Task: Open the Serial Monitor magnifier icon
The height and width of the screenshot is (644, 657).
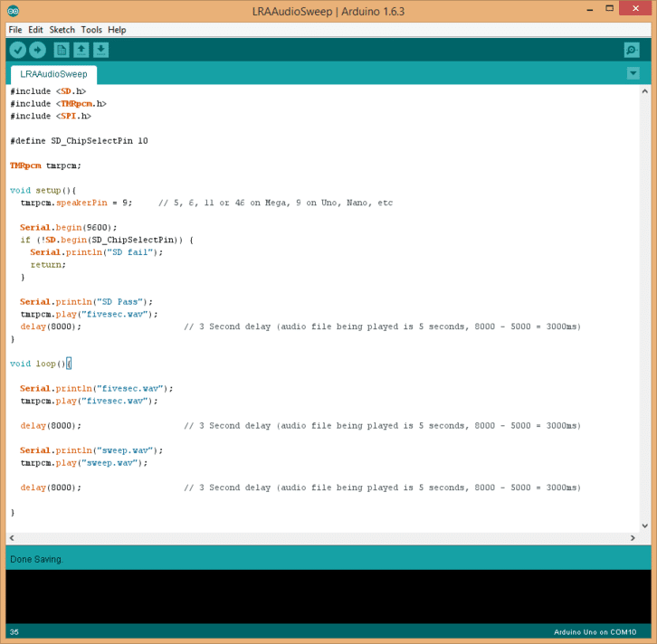Action: [x=632, y=51]
